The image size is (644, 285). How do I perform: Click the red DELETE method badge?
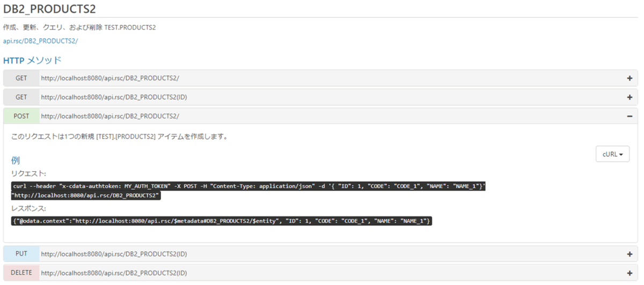(x=21, y=273)
